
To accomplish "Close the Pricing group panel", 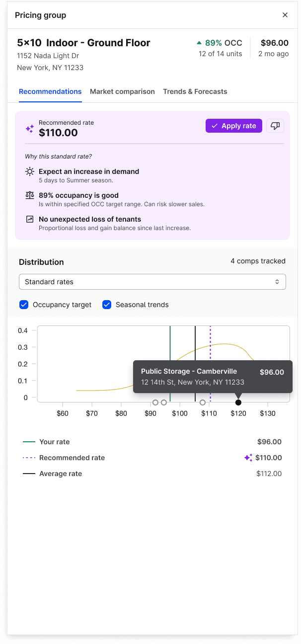I will tap(285, 15).
